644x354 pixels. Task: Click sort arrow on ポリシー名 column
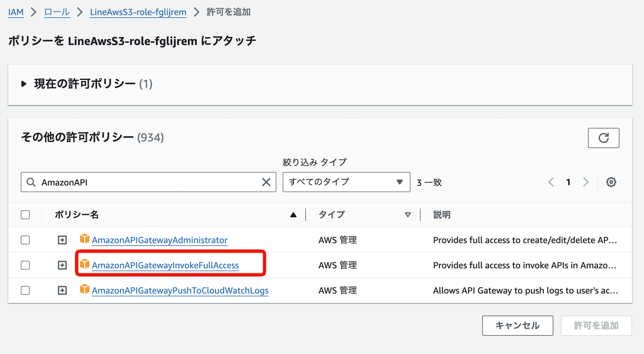point(293,215)
